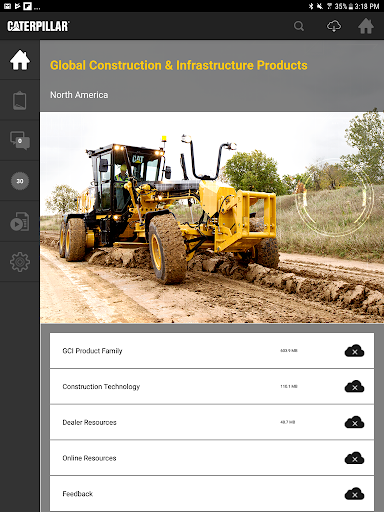
Task: Select the sidebar home icon
Action: click(x=20, y=60)
